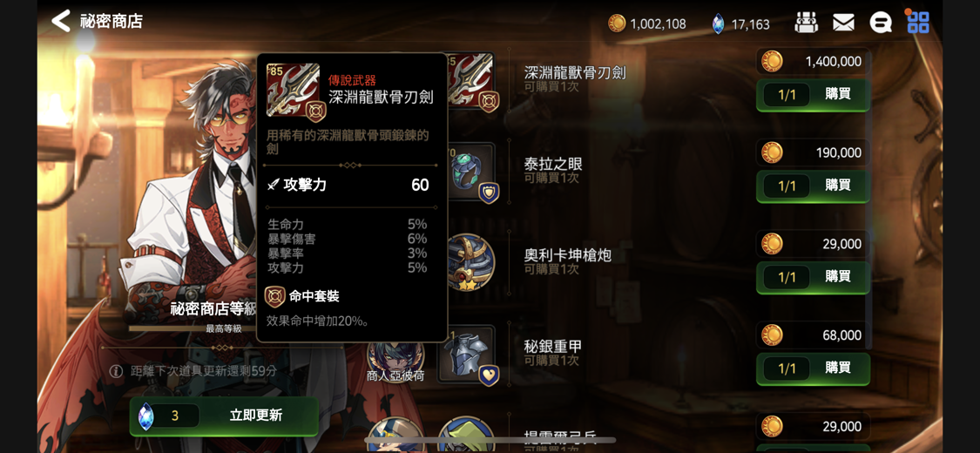This screenshot has width=980, height=453.
Task: Select the 奧利卡坤槍炮 item icon
Action: (x=472, y=262)
